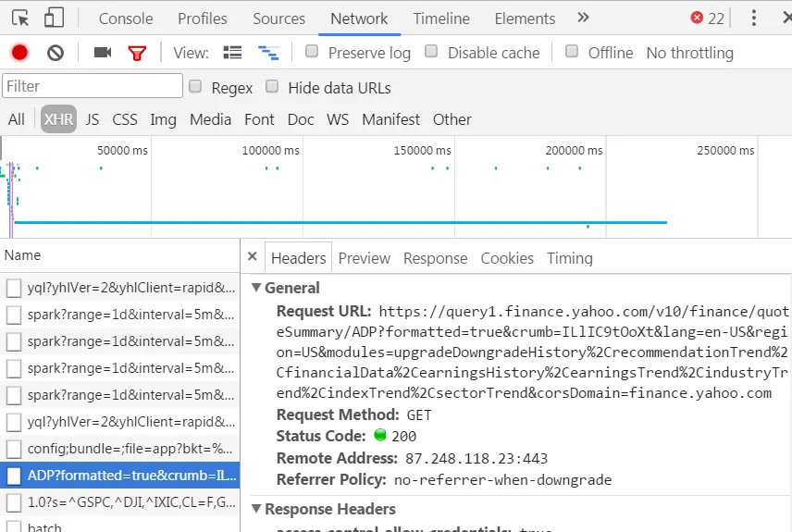Open No throttling dropdown
Screen dimensions: 792x532
tap(689, 53)
